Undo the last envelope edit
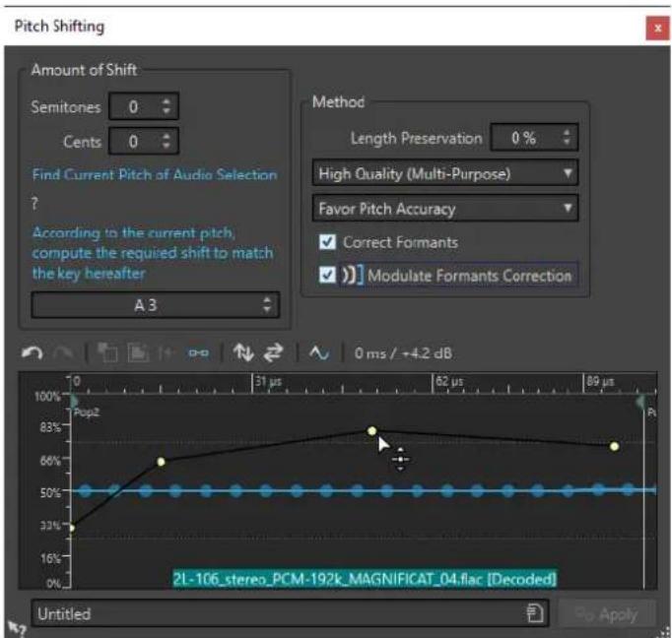Viewport: 672px width, 638px height. pyautogui.click(x=33, y=353)
